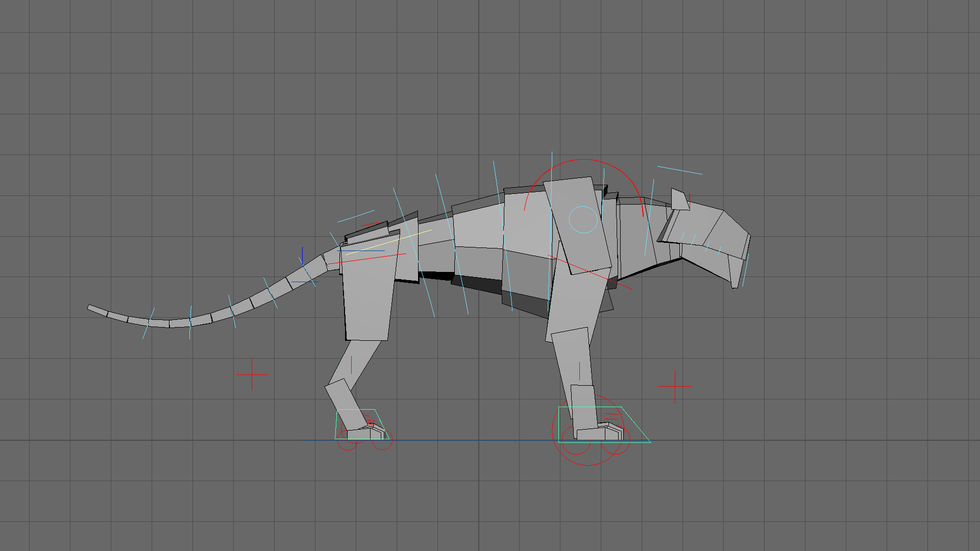
Task: Select the cyan line control above the hips
Action: tap(356, 216)
